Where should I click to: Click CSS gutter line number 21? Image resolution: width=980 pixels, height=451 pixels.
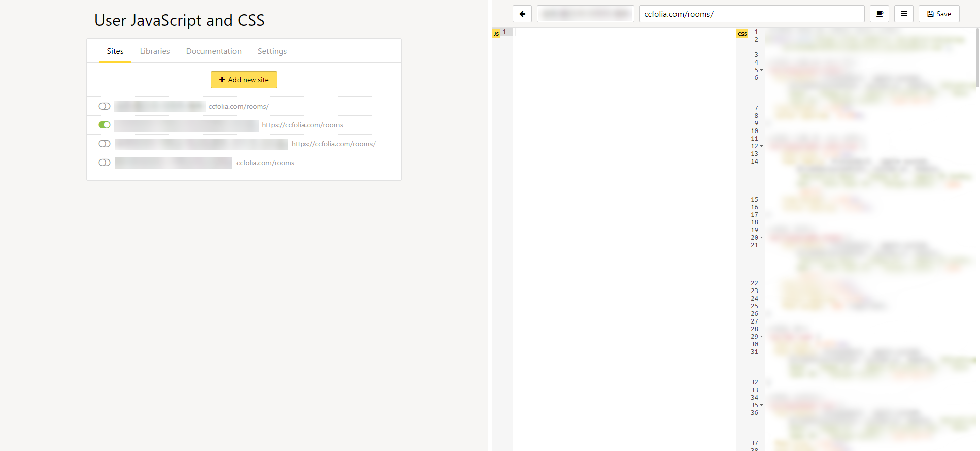click(x=754, y=245)
